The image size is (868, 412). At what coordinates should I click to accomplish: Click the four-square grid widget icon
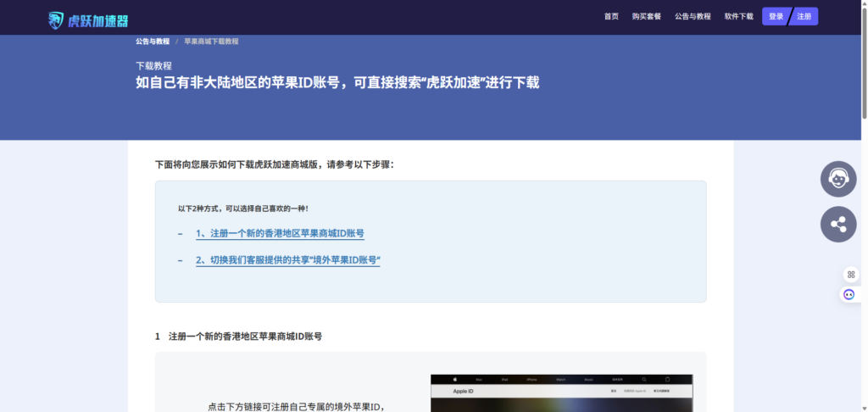[x=850, y=274]
